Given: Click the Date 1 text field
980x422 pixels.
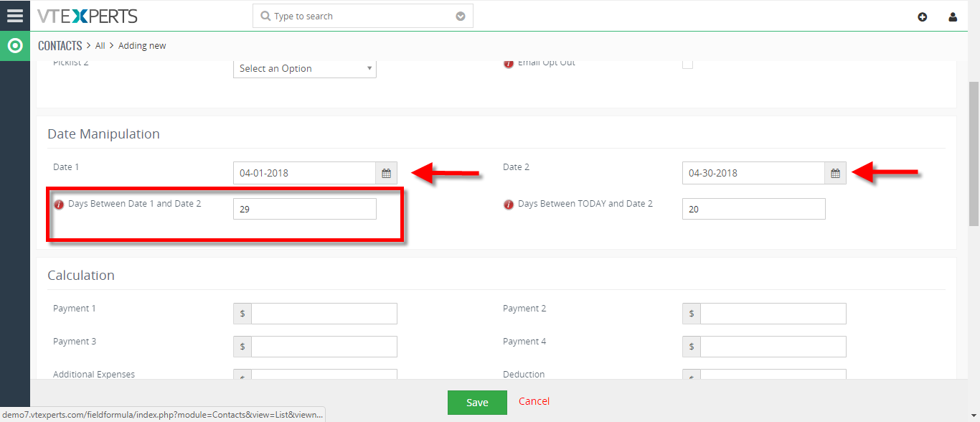Looking at the screenshot, I should pyautogui.click(x=305, y=173).
